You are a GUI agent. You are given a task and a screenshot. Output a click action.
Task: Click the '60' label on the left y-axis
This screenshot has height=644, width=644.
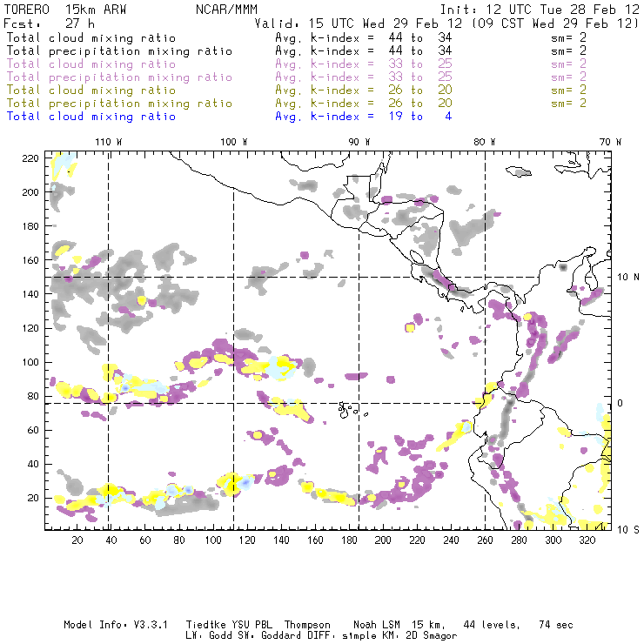tap(33, 430)
